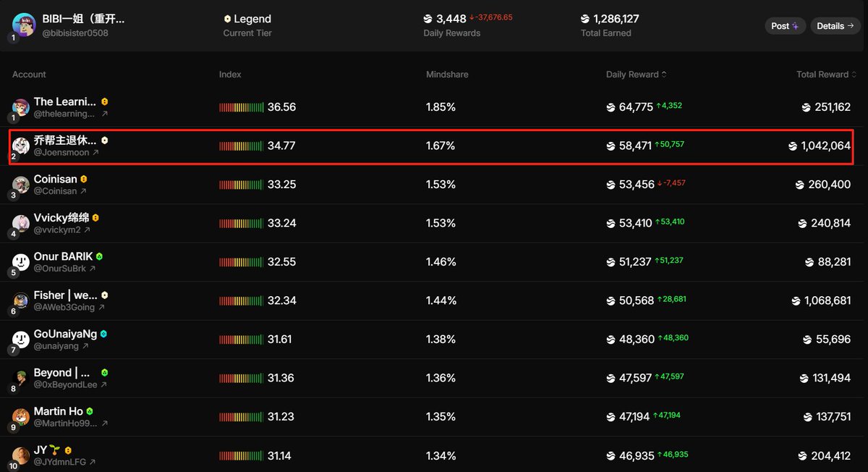This screenshot has height=472, width=868.
Task: Click yellow badge next to JY
Action: tap(68, 450)
